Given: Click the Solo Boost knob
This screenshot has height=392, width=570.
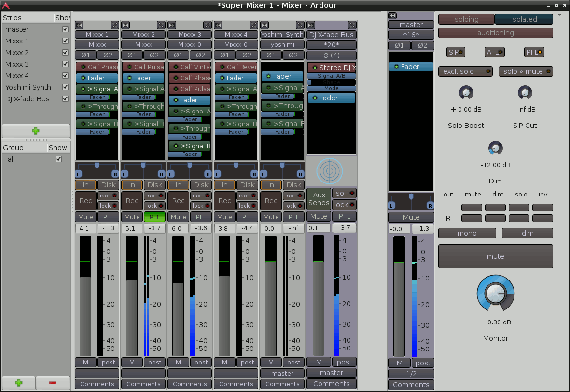Looking at the screenshot, I should coord(466,92).
